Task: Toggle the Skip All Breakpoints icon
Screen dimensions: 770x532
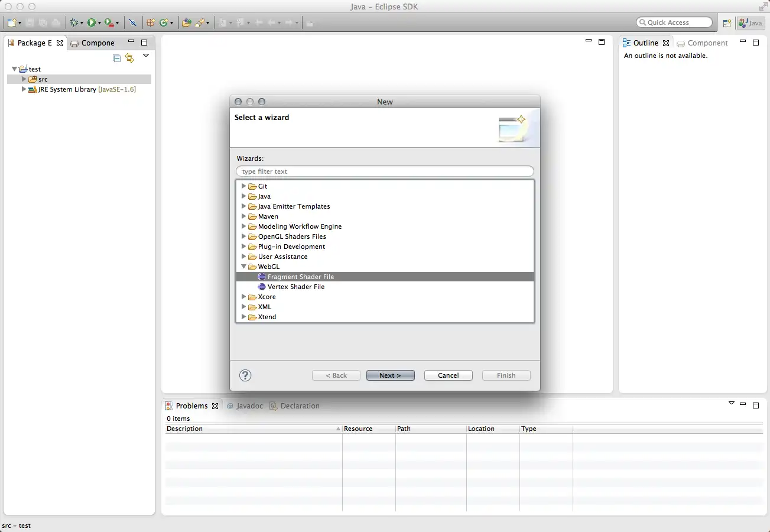Action: (132, 22)
